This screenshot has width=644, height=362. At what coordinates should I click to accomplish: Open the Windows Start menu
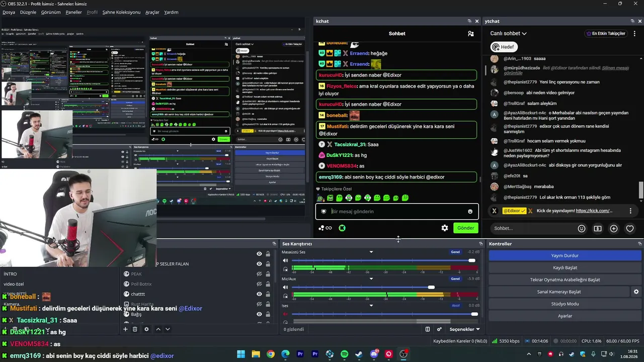tap(241, 354)
